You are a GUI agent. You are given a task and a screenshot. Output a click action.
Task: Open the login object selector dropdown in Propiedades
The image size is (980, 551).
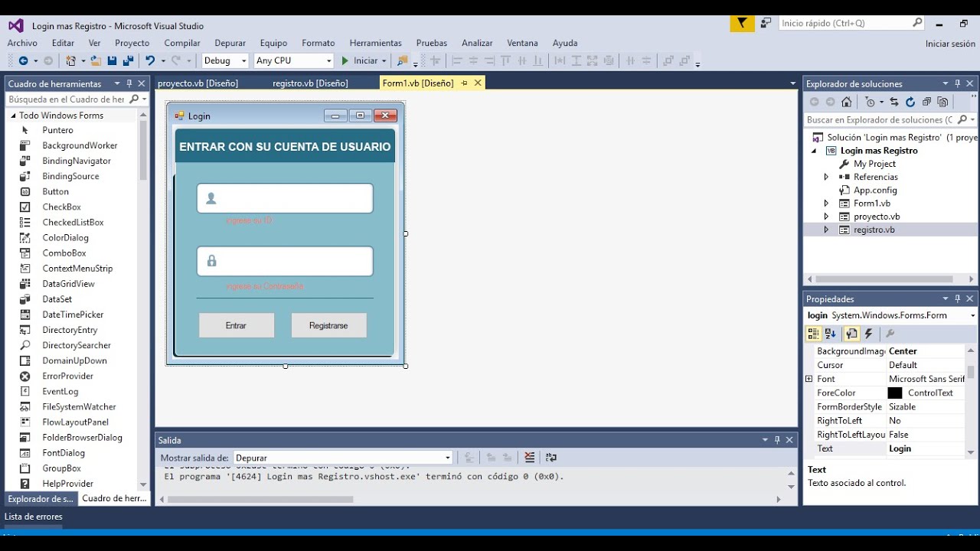click(972, 315)
